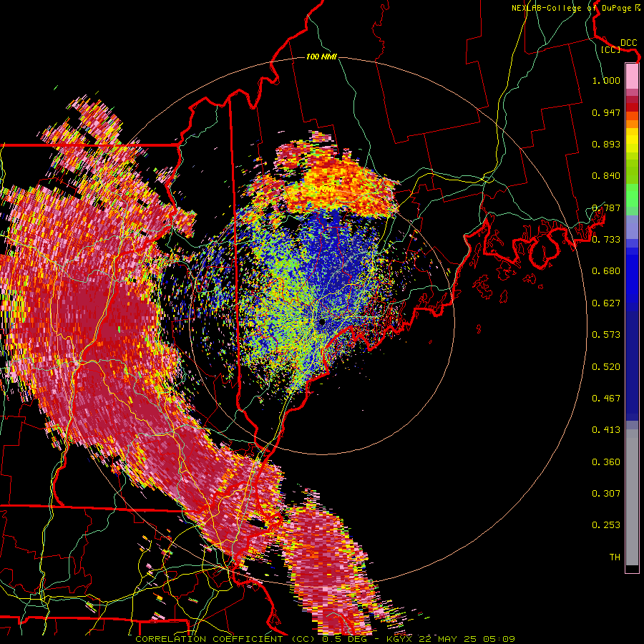Click the 1.000 value on color scale

click(606, 80)
